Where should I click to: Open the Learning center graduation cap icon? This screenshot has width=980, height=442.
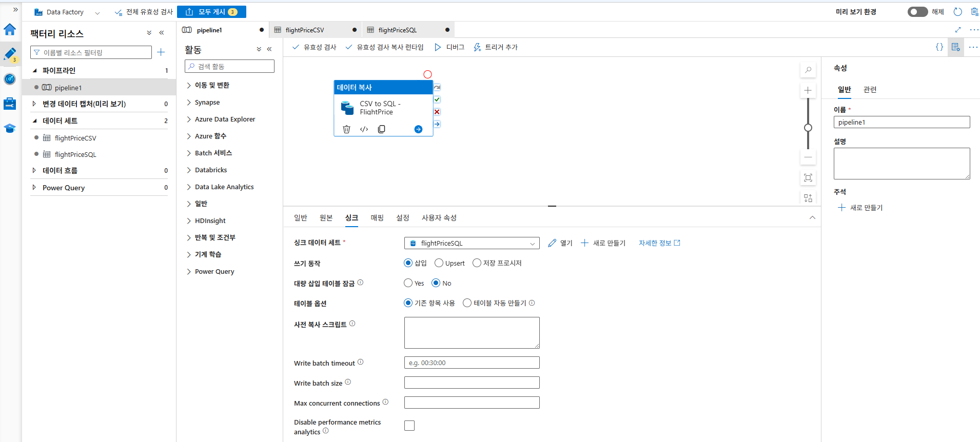click(x=10, y=128)
